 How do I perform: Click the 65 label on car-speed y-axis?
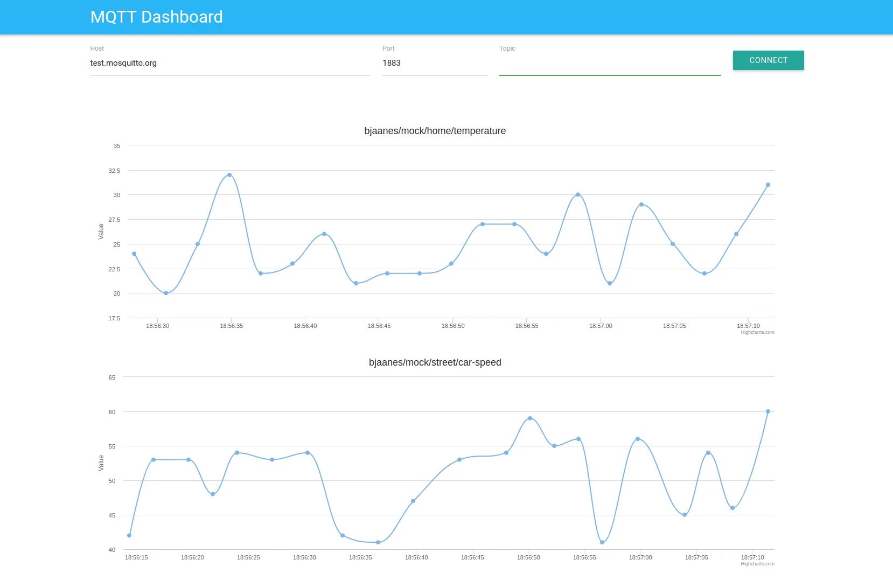(x=112, y=377)
